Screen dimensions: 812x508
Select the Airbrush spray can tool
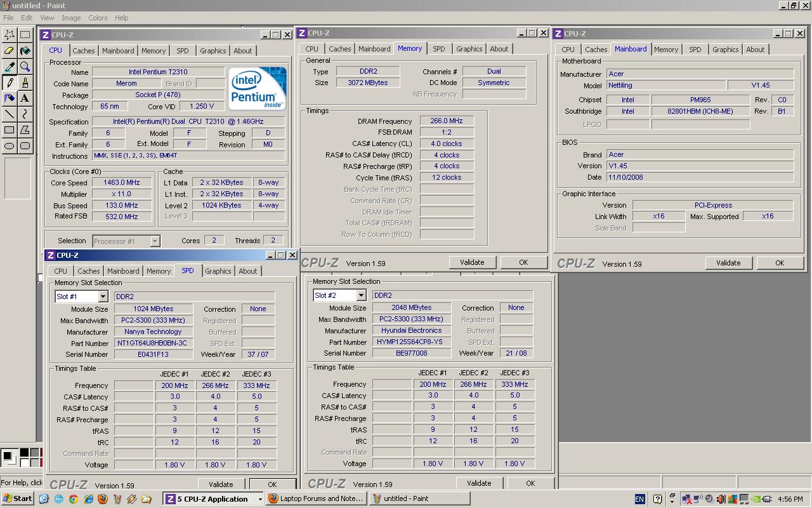pos(10,98)
